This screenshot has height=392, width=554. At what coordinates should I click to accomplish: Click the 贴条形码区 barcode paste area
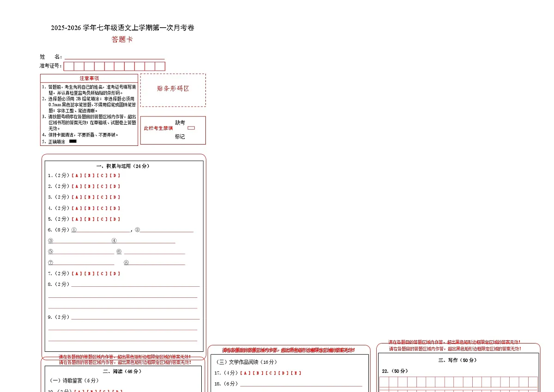[x=173, y=90]
